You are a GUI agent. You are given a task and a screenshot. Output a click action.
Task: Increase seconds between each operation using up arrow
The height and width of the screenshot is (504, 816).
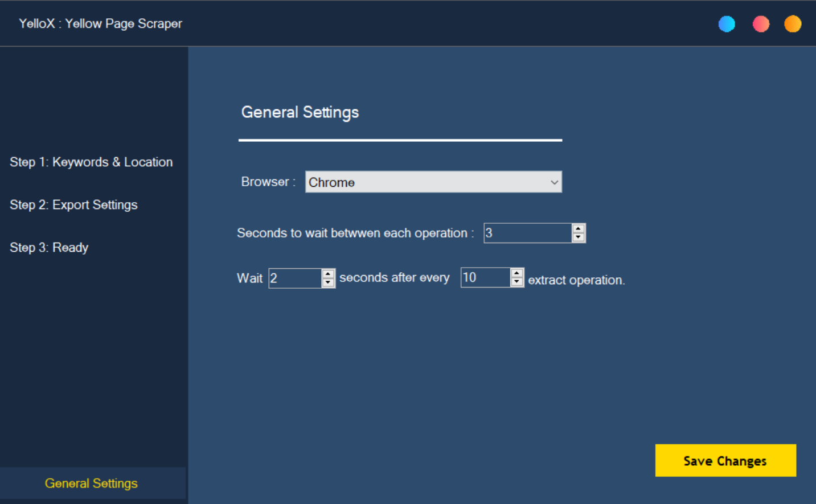coord(578,229)
